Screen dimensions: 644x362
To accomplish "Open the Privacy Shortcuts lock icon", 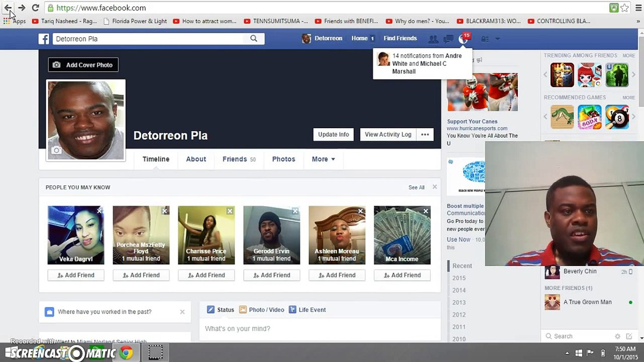I will click(x=485, y=39).
